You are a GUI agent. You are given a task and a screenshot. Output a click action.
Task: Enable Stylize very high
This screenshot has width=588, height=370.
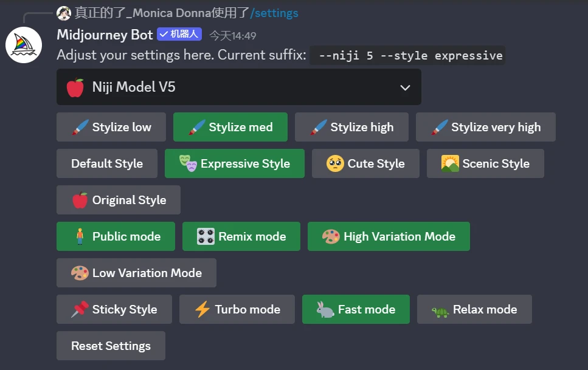tap(486, 127)
